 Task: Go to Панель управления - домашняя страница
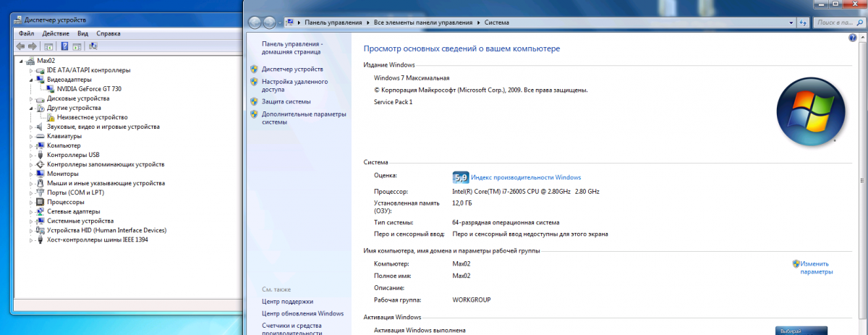click(x=292, y=48)
